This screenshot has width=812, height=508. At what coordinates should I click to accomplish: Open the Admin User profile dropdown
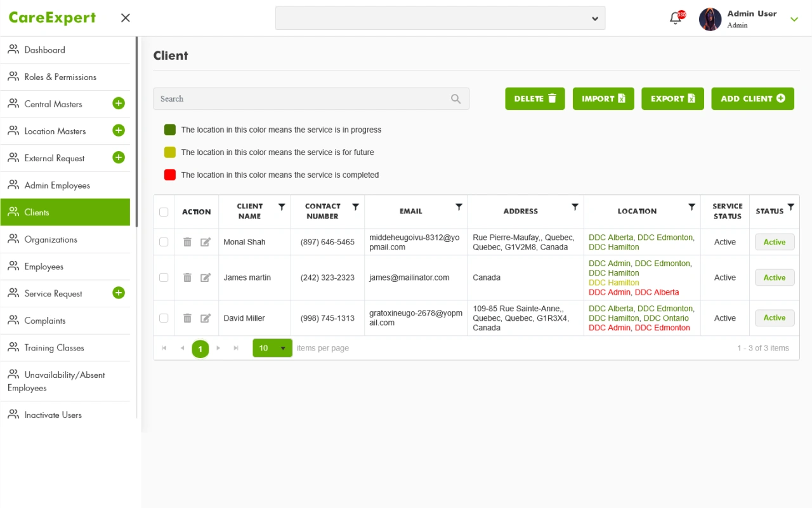794,19
